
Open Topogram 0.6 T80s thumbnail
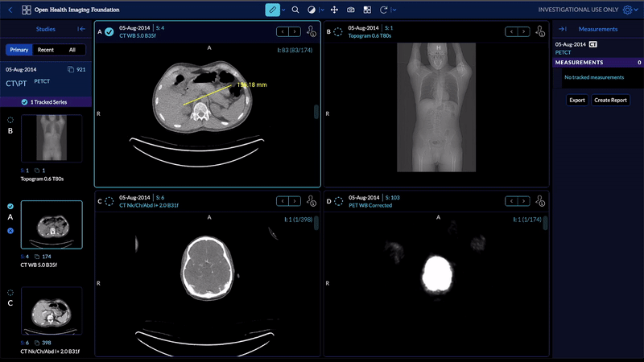[x=52, y=138]
